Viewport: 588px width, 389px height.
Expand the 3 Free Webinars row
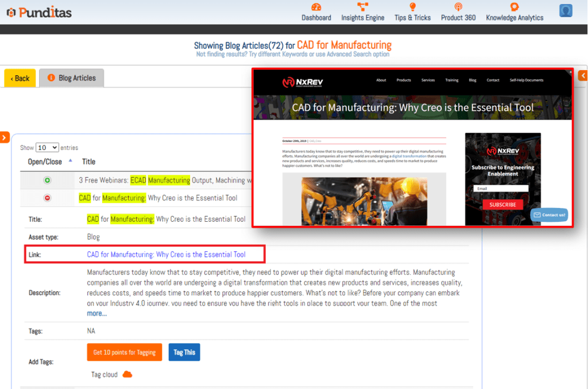coord(47,180)
